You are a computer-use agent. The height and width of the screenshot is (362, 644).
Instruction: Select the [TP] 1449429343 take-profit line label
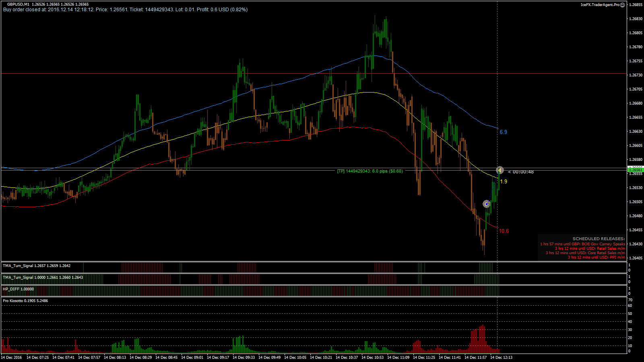(370, 171)
